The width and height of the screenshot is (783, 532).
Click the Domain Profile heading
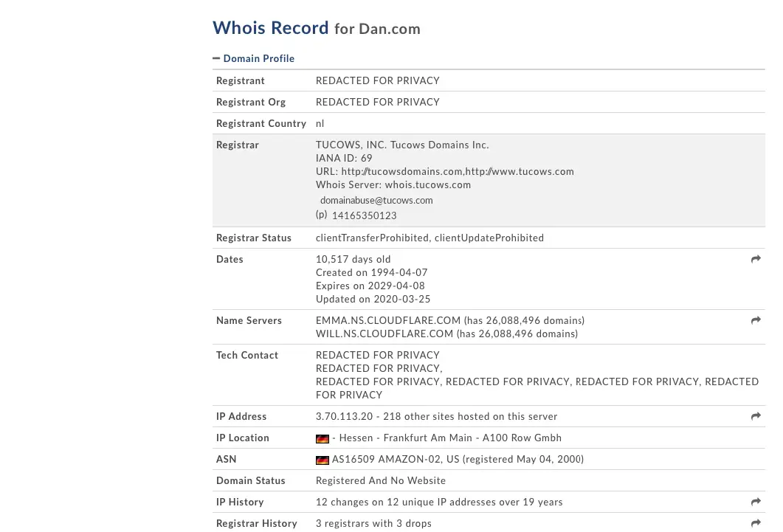click(x=259, y=58)
